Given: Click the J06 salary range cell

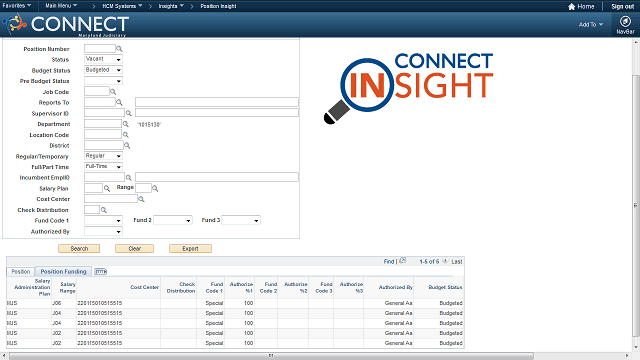Looking at the screenshot, I should pos(57,303).
